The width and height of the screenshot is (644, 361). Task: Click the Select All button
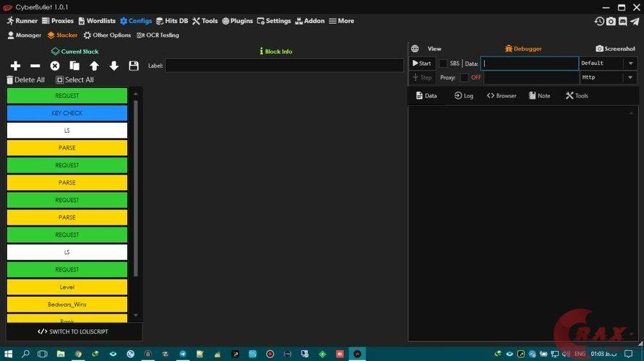pos(74,80)
